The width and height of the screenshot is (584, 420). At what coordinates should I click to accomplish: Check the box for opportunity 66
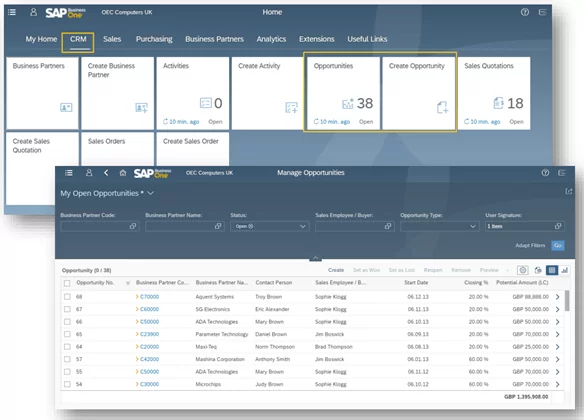pyautogui.click(x=67, y=322)
